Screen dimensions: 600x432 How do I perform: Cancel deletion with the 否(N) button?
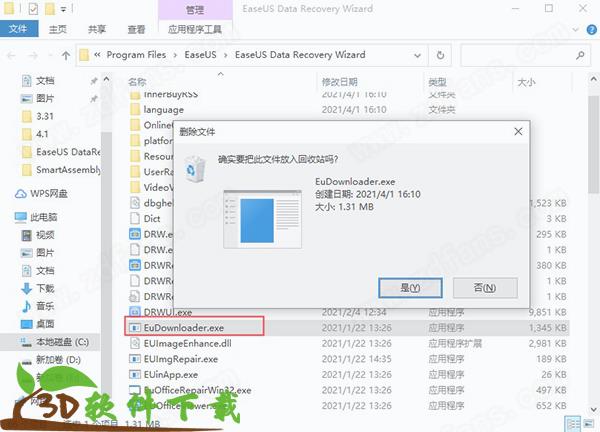(485, 288)
